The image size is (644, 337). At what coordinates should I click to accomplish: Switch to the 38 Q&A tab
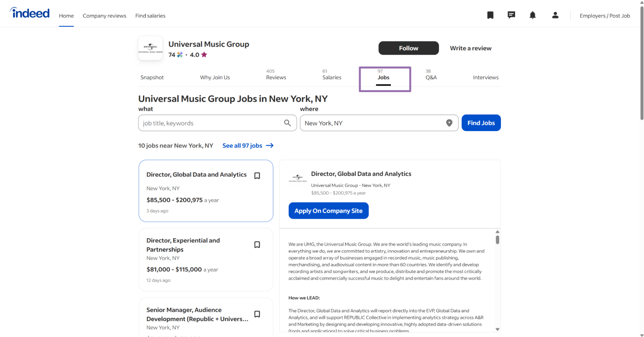coord(431,75)
